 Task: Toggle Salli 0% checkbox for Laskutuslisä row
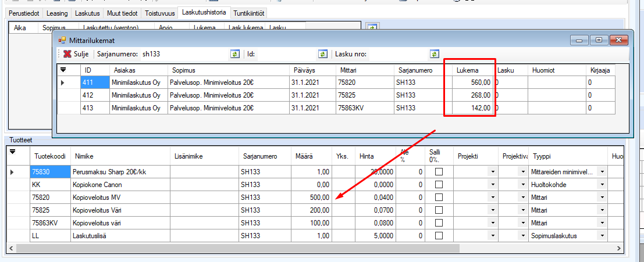439,235
